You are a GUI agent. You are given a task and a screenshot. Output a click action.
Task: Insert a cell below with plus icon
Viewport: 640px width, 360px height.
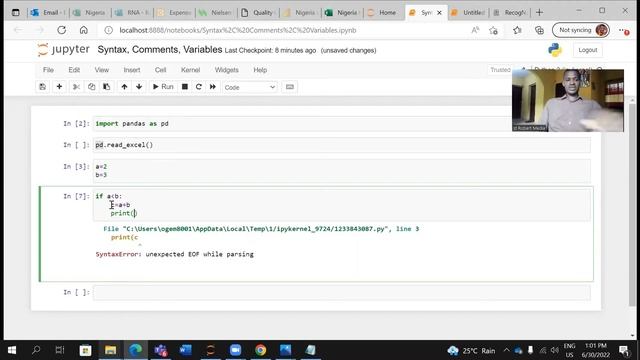[x=59, y=87]
